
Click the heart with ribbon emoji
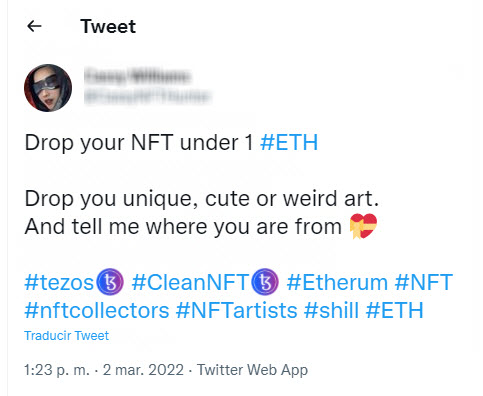363,226
